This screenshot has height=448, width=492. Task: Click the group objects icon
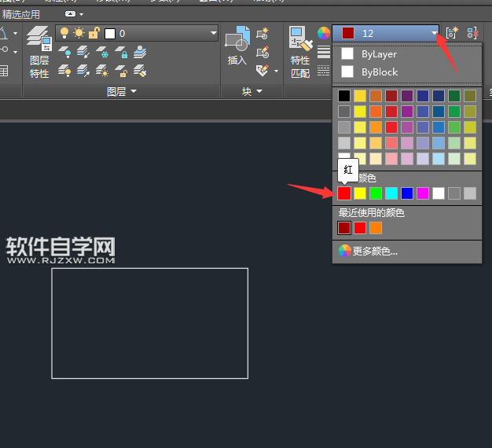452,33
